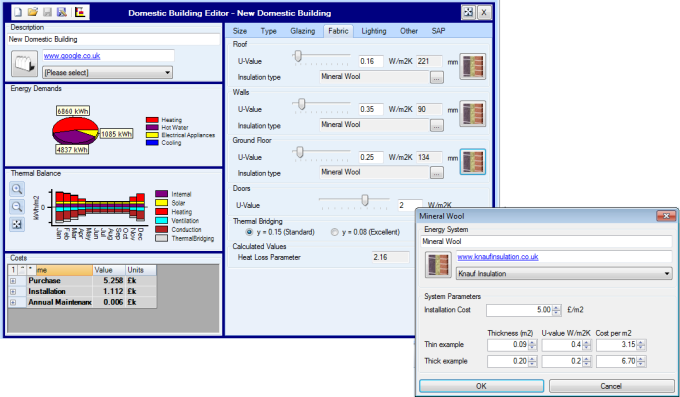
Task: Expand the Installation cost row
Action: pyautogui.click(x=13, y=292)
